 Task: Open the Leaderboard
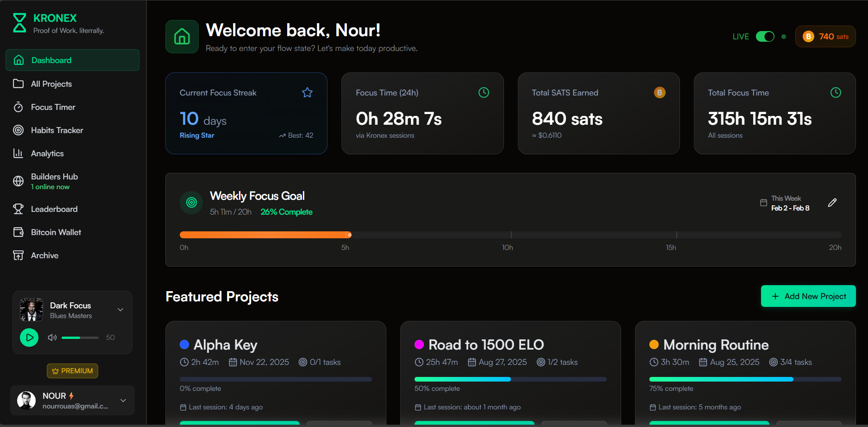54,209
